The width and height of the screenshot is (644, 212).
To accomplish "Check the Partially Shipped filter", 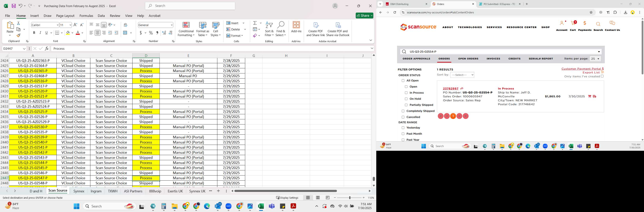I will [x=406, y=105].
